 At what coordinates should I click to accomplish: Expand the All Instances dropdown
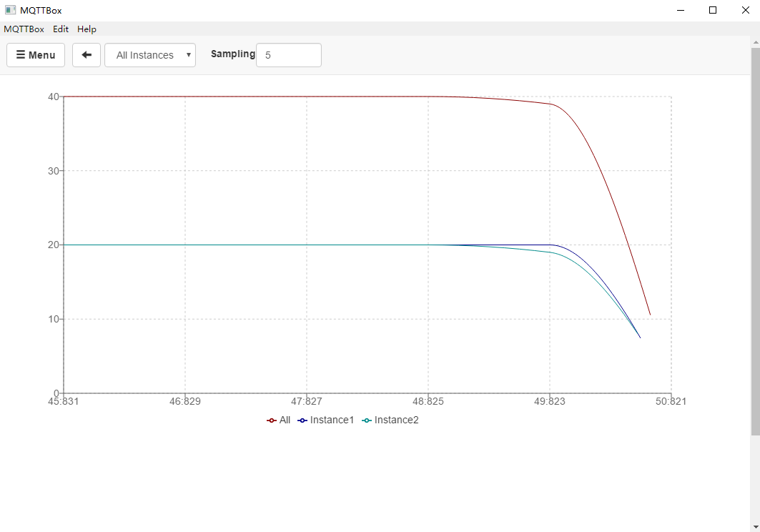pyautogui.click(x=150, y=55)
